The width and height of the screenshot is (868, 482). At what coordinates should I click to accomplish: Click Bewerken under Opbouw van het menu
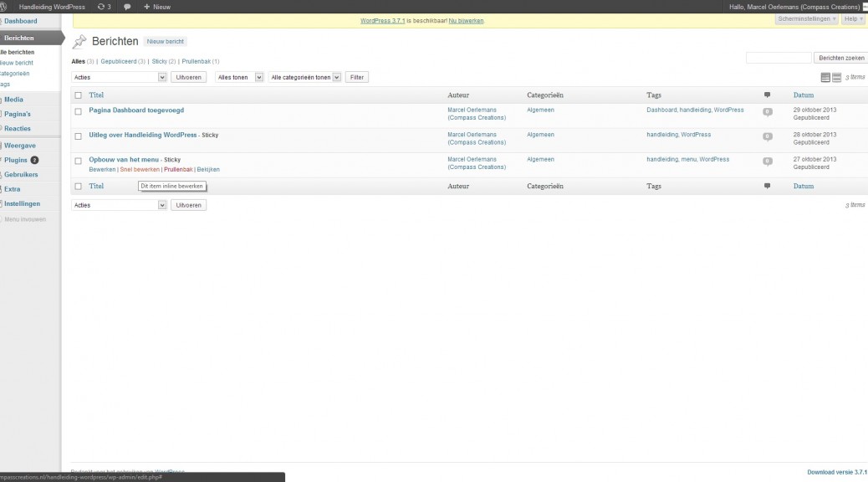(x=102, y=170)
